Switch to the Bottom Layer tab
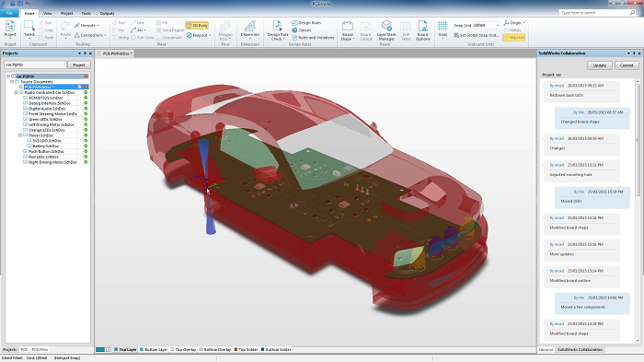Viewport: 644px width, 362px height. (154, 350)
